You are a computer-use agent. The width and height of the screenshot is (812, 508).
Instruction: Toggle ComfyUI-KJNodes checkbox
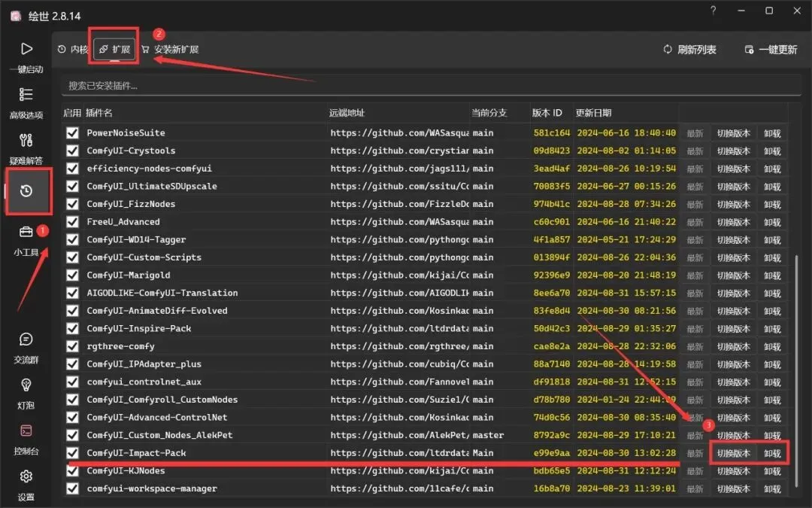coord(72,470)
